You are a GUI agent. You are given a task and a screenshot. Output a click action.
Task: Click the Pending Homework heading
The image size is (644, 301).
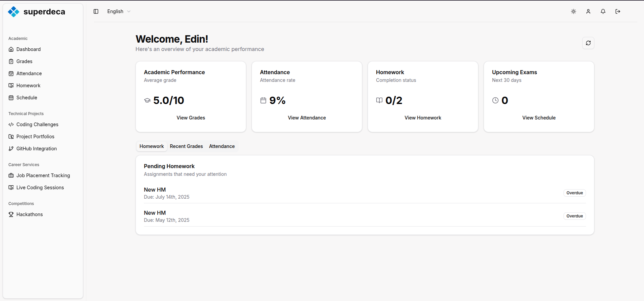click(169, 166)
